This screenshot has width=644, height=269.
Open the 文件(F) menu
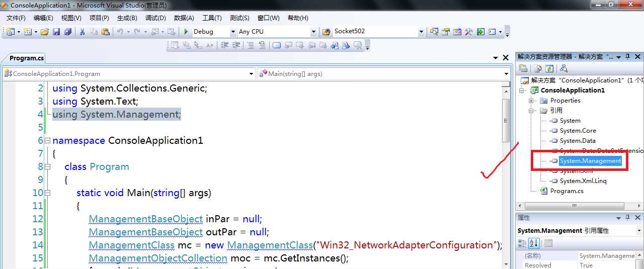pyautogui.click(x=16, y=18)
